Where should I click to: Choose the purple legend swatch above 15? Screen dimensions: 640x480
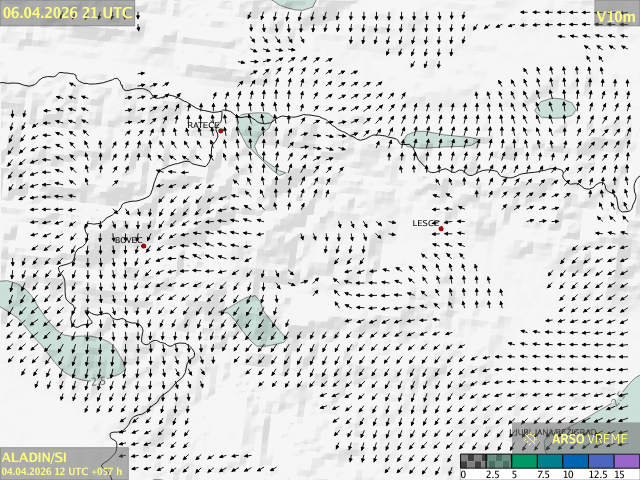pos(626,462)
